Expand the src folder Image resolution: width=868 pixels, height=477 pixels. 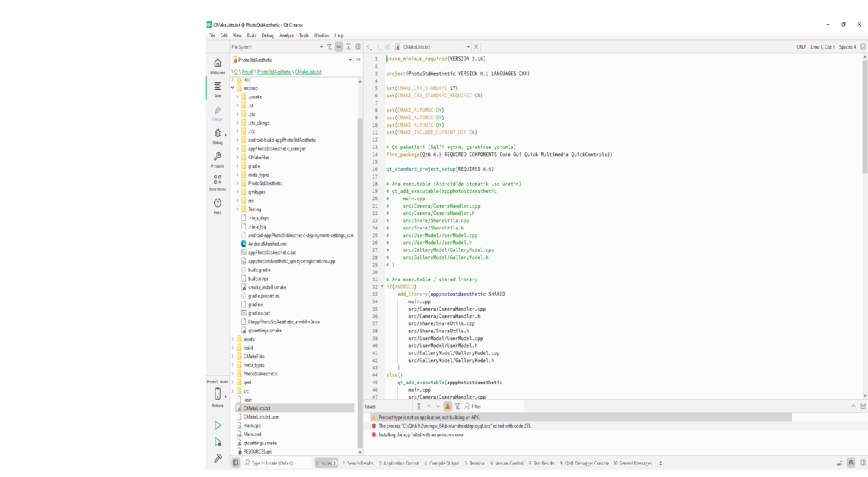point(233,391)
